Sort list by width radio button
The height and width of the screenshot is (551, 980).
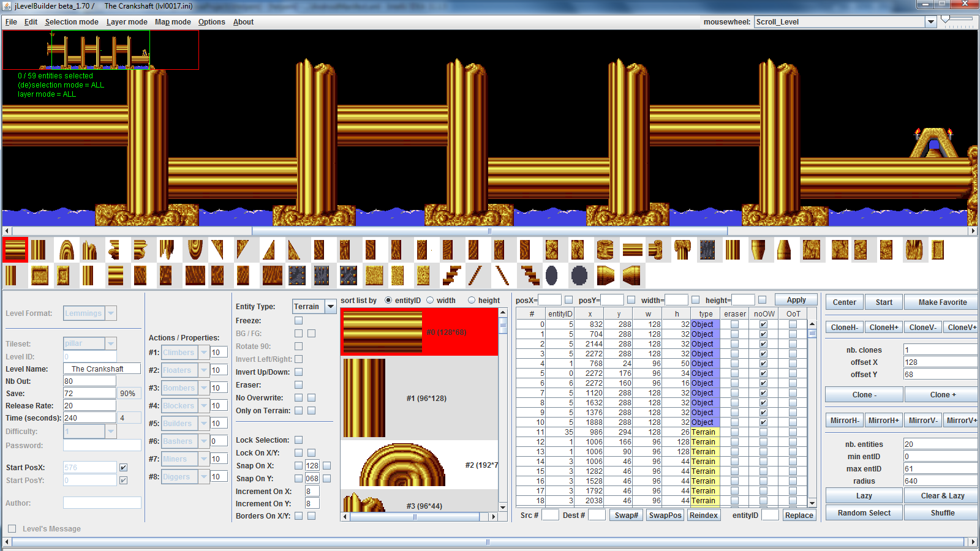pyautogui.click(x=430, y=300)
